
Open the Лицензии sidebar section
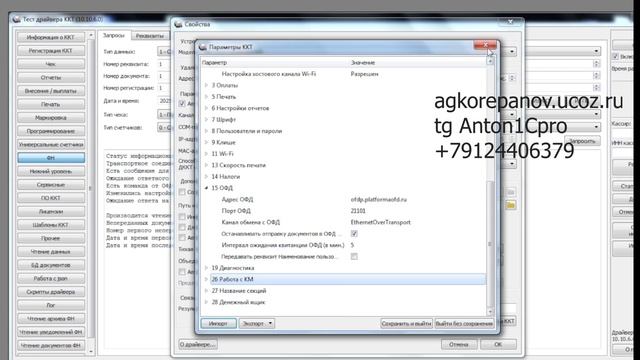[51, 211]
